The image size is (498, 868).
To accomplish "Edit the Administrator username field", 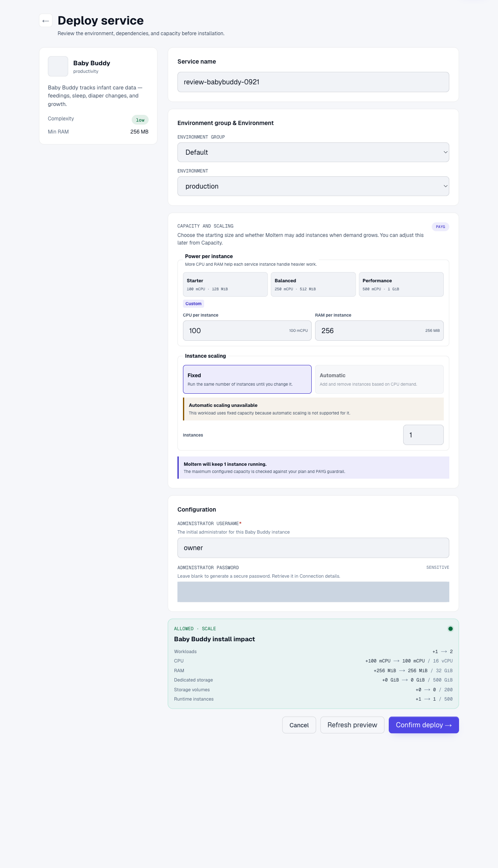I will coord(313,548).
